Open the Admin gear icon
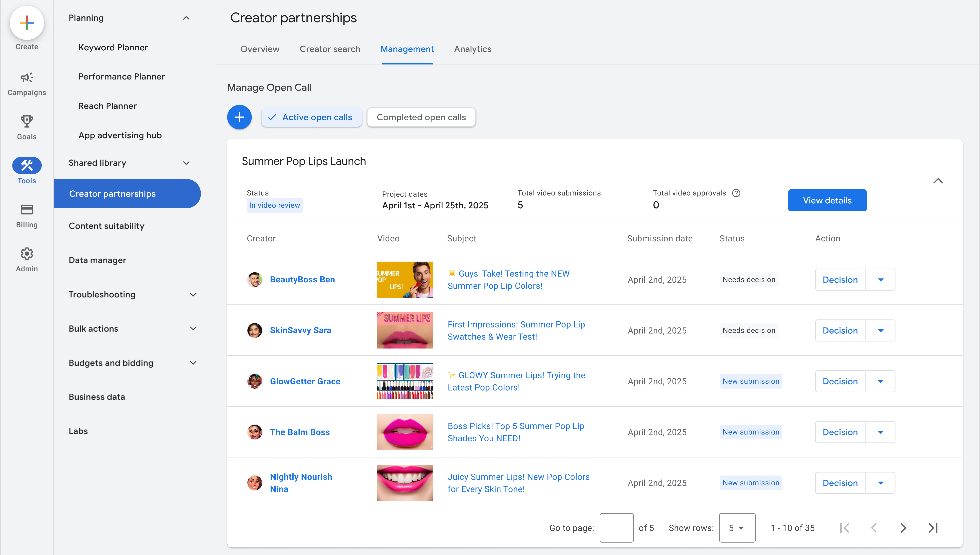This screenshot has height=555, width=980. 27,253
